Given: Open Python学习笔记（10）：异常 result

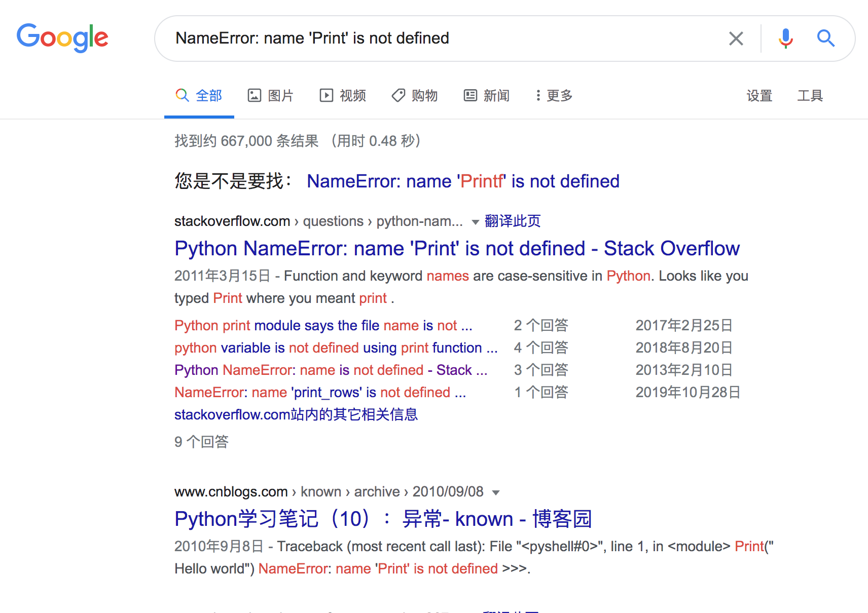Looking at the screenshot, I should tap(383, 519).
